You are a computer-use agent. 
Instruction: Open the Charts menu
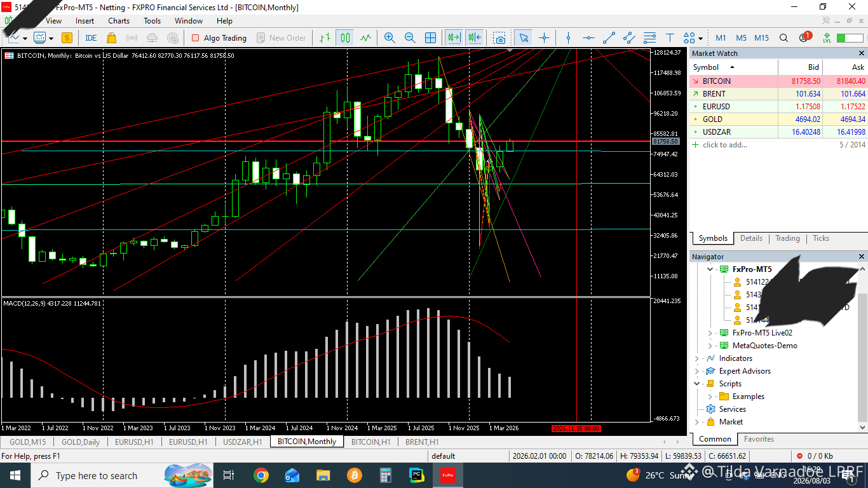pyautogui.click(x=119, y=21)
